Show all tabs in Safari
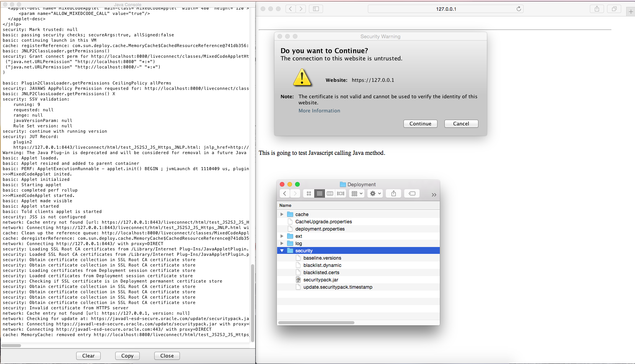Viewport: 635px width, 364px height. pos(614,9)
